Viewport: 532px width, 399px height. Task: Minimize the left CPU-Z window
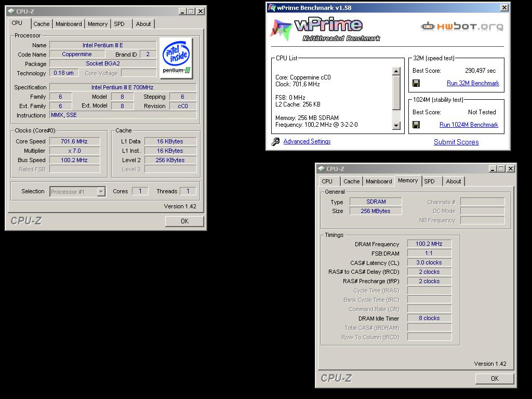pos(182,11)
